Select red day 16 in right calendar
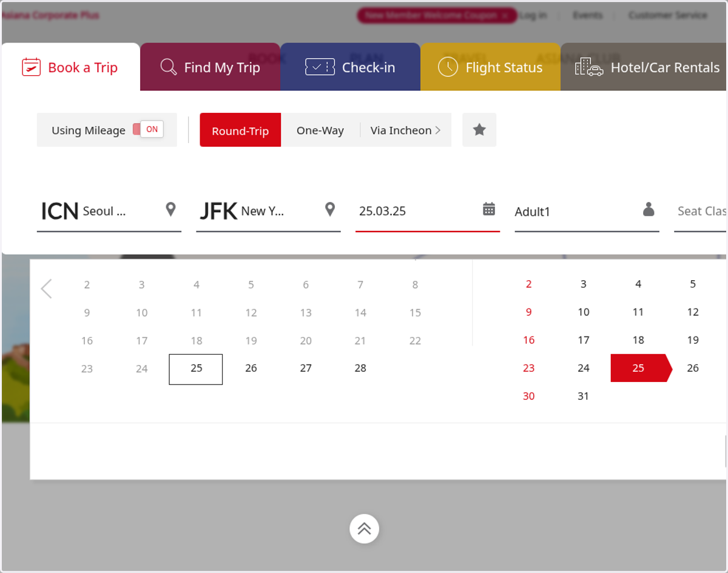The height and width of the screenshot is (573, 728). 529,340
